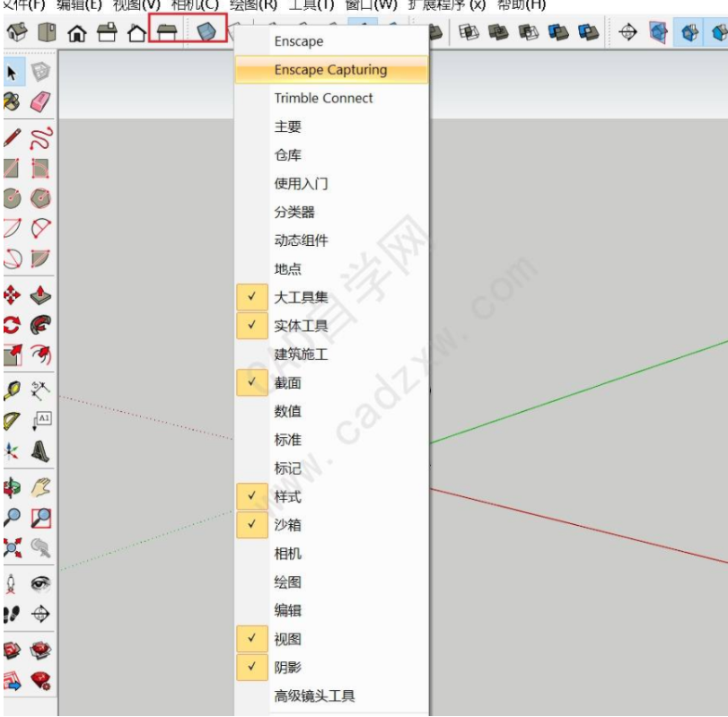Switch to the Right view

(107, 33)
